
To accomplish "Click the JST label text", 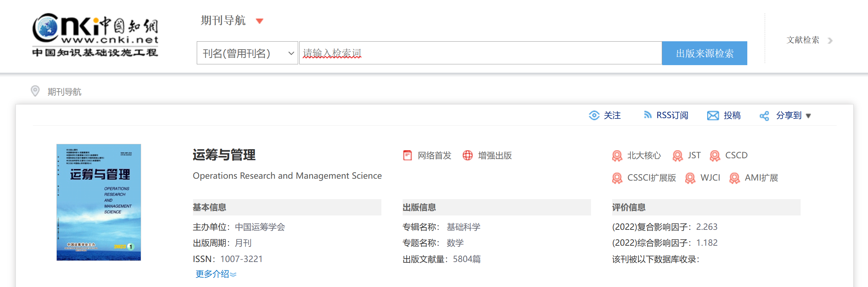I will point(694,156).
